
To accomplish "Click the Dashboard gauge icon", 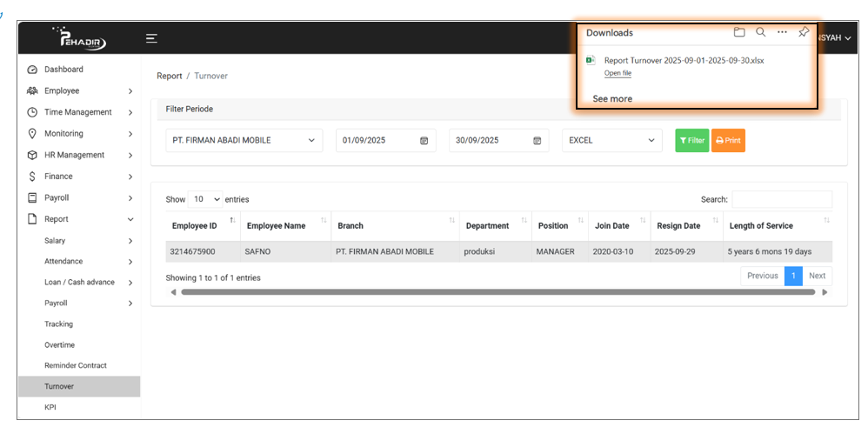I will pyautogui.click(x=32, y=70).
